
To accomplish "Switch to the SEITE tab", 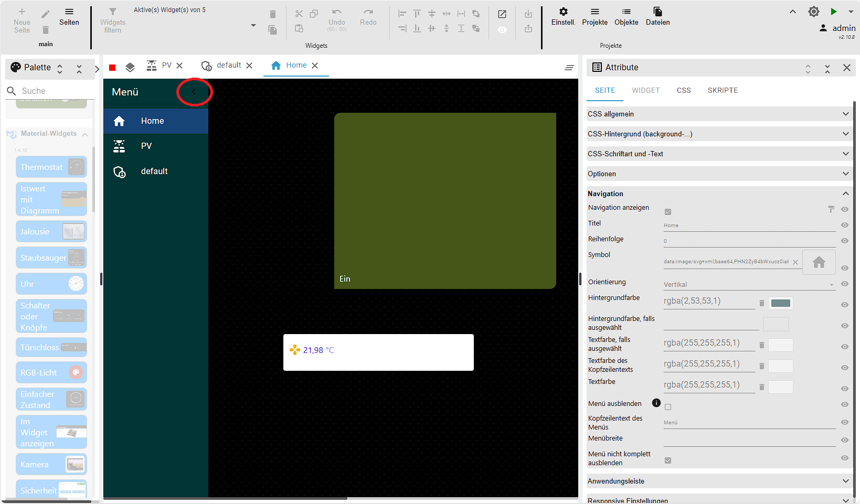I will (605, 90).
